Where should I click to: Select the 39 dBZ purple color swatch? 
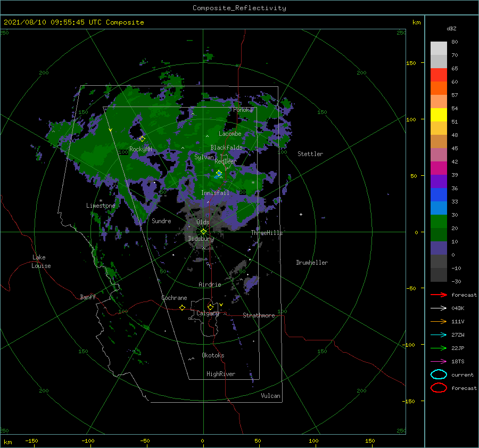click(439, 181)
